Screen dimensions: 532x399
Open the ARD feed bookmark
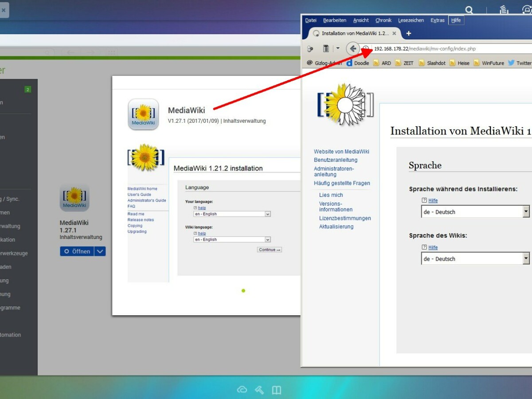[382, 63]
